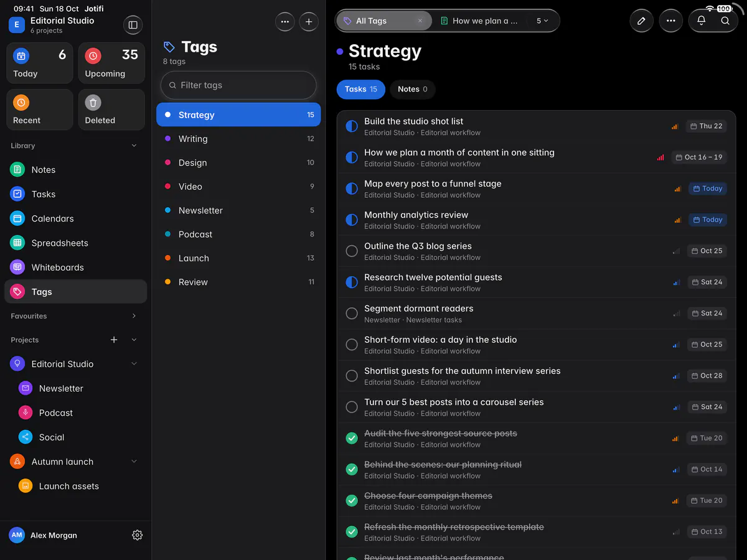
Task: Uncheck Audit the five strongest source posts
Action: click(352, 438)
